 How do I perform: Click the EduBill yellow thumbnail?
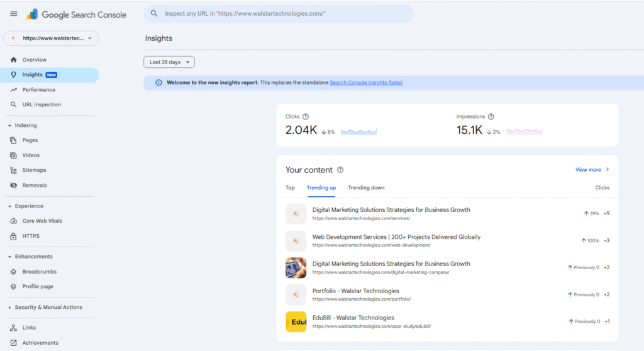(x=296, y=322)
